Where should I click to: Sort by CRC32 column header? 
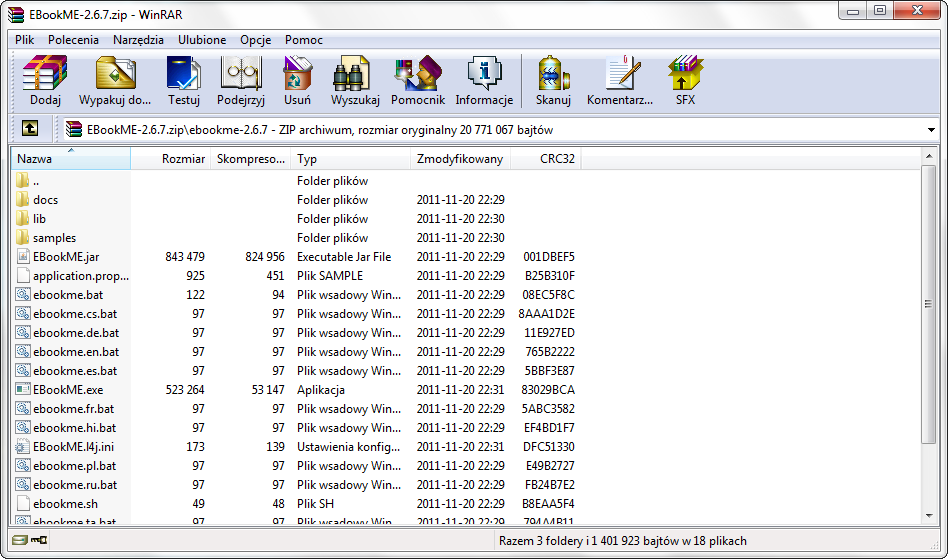tap(546, 159)
